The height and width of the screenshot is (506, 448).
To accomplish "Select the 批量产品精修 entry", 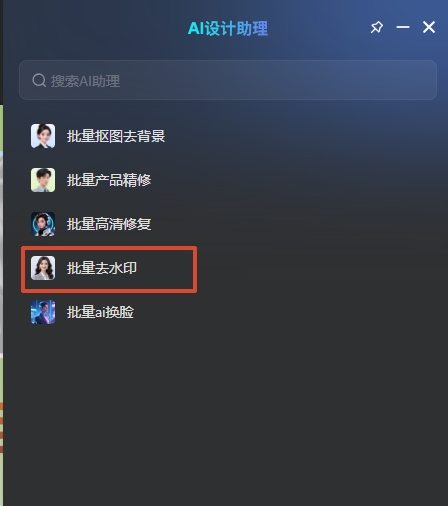I will click(x=109, y=180).
